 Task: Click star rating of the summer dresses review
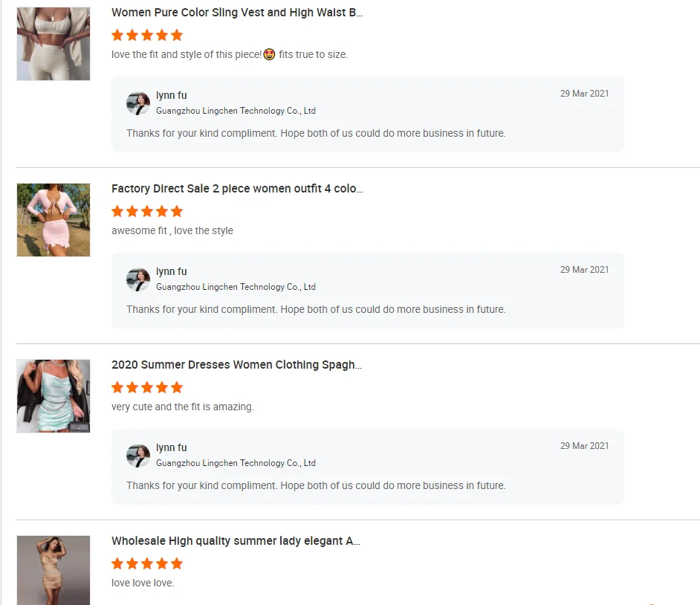146,387
